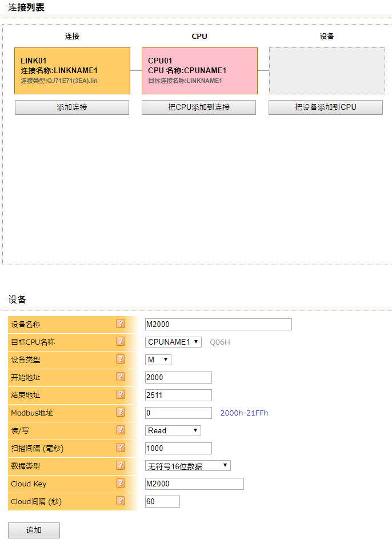
Task: Click the 设备名称 input field M2000
Action: pos(218,325)
